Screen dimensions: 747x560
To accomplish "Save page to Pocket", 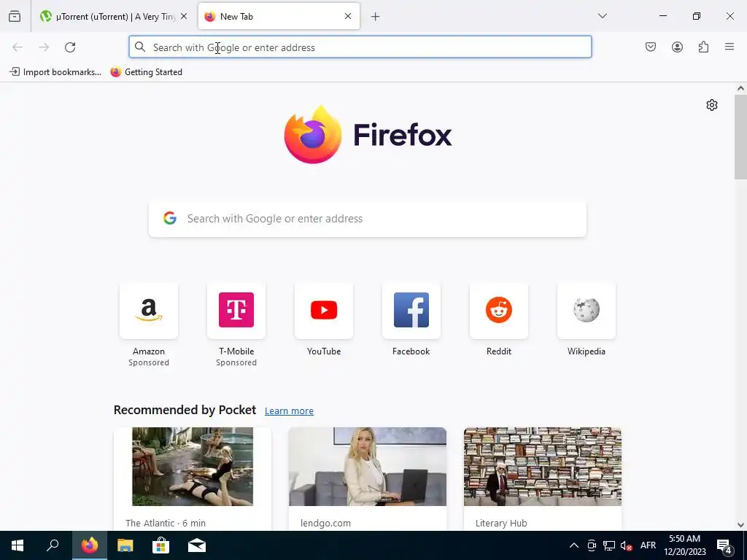I will [x=651, y=47].
